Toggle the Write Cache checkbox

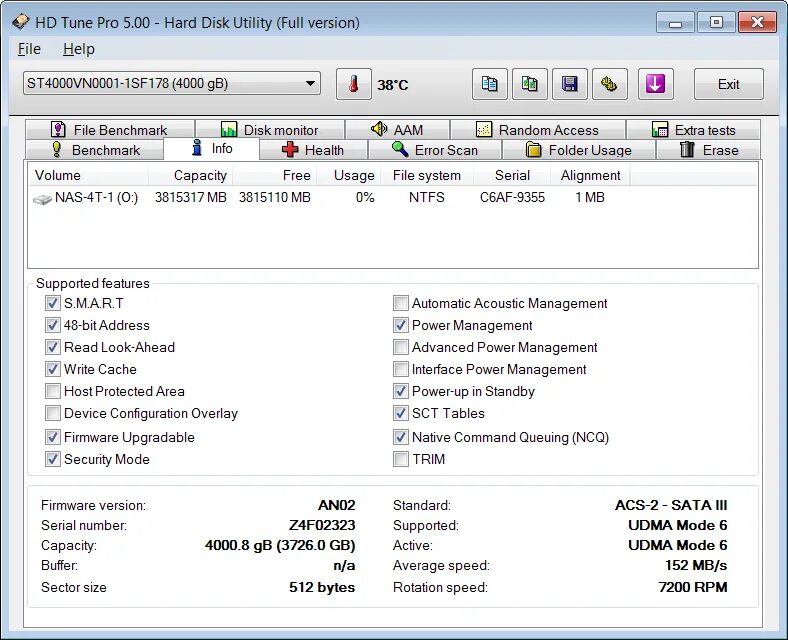pyautogui.click(x=53, y=369)
